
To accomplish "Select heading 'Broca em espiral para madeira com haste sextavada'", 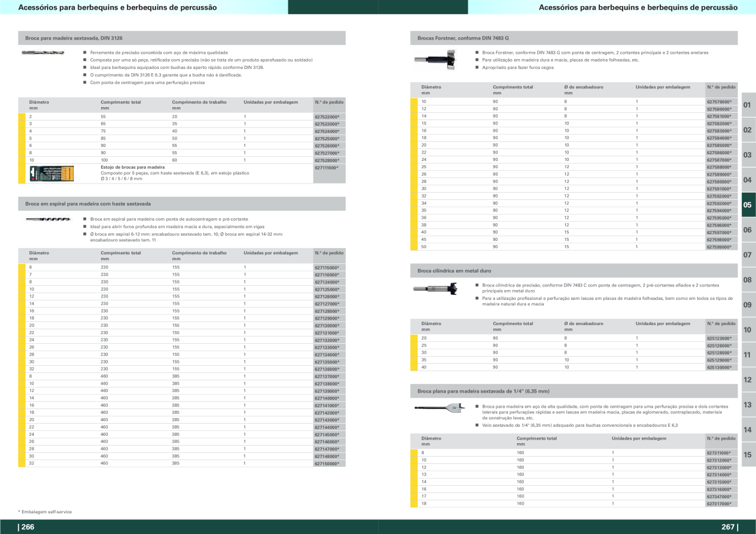I will click(88, 204).
